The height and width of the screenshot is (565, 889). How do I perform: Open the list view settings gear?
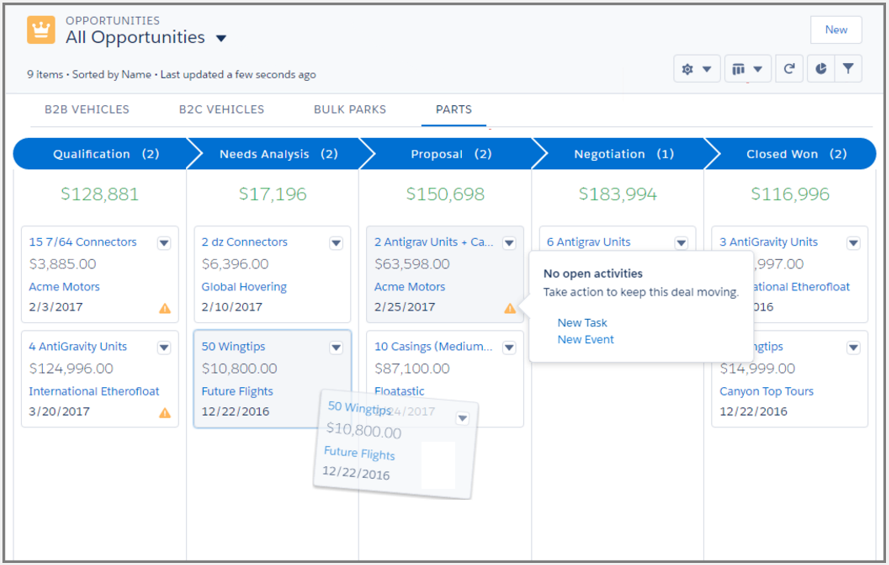point(696,69)
